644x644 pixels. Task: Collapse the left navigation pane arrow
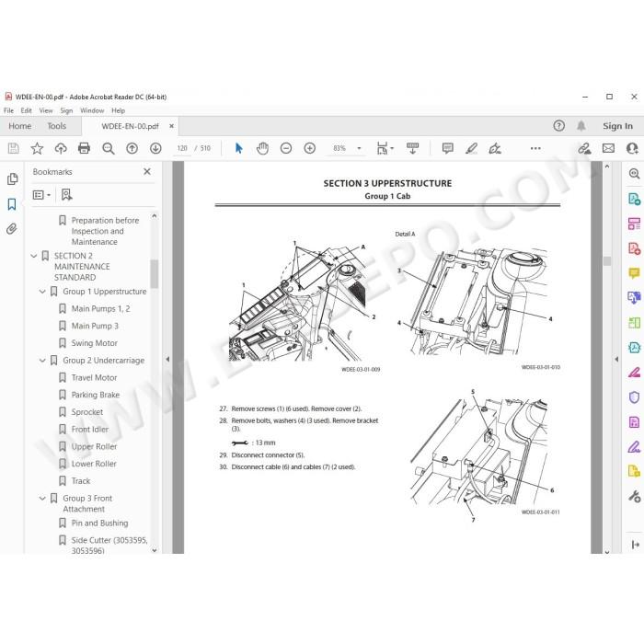(x=167, y=360)
